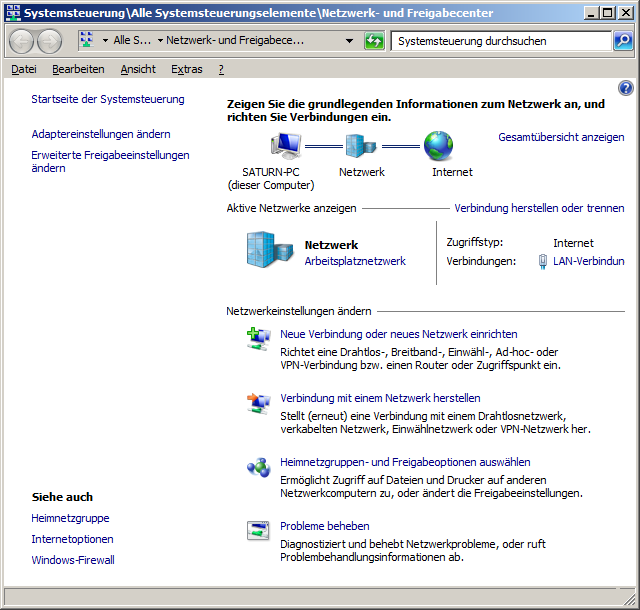Click the control panel icon in address bar
Screen dimensions: 640x610
[87, 40]
